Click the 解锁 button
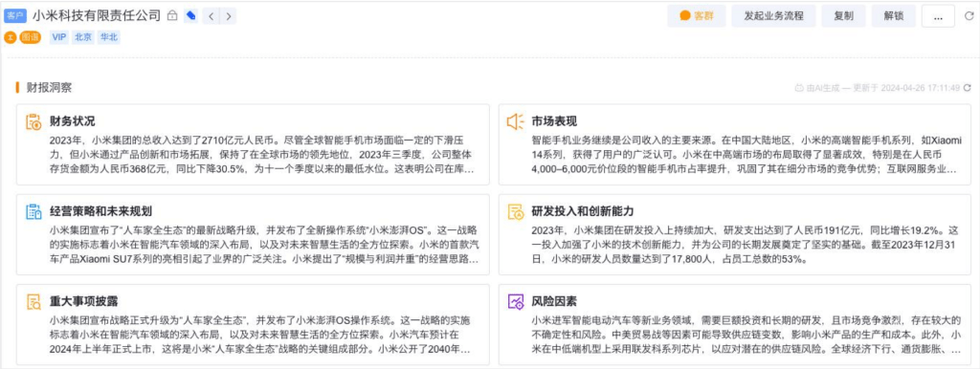Viewport: 980px width, 369px height. tap(894, 16)
